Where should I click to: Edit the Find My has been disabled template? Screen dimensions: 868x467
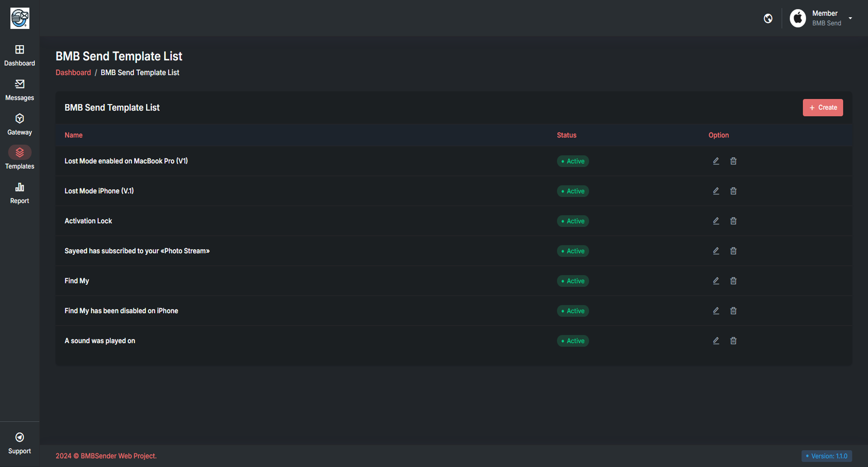pos(716,311)
